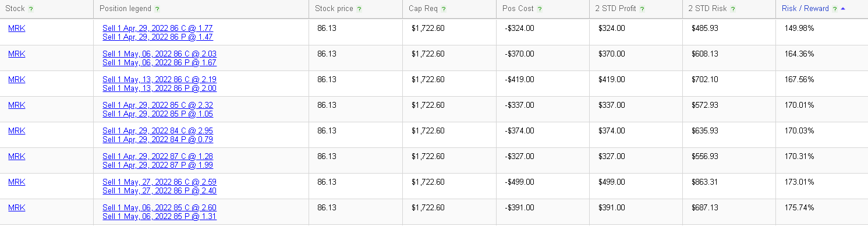Image resolution: width=868 pixels, height=226 pixels.
Task: Click help icon beside Risk / Reward
Action: (x=835, y=9)
